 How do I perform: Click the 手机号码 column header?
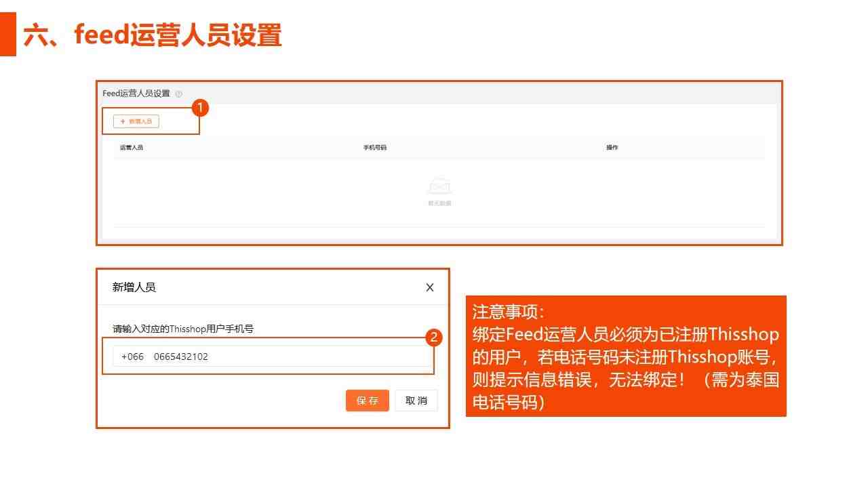pos(375,148)
